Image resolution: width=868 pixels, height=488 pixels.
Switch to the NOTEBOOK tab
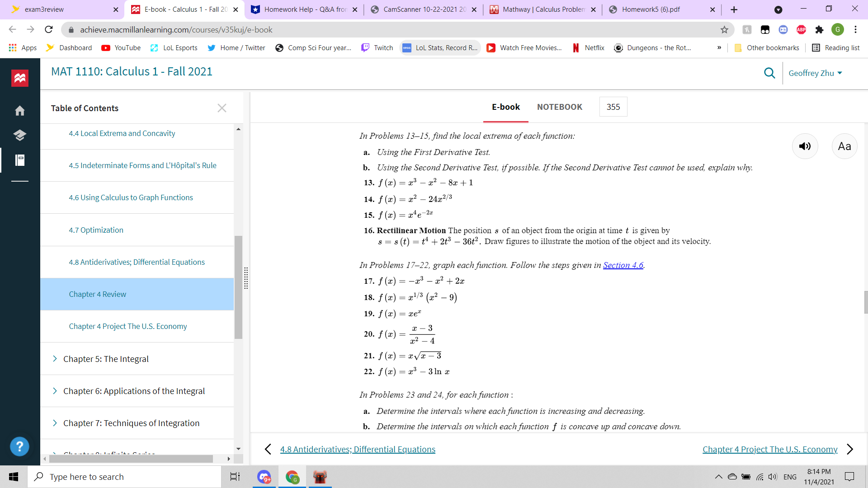point(560,107)
